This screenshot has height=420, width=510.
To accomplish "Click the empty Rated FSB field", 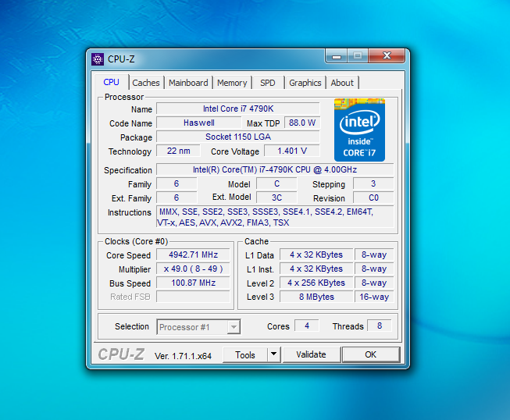I will pos(193,297).
